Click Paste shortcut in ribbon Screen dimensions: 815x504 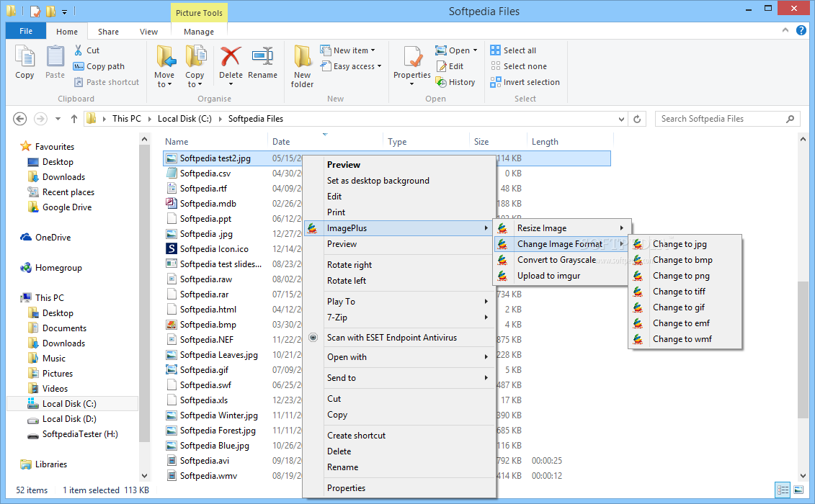pos(107,82)
